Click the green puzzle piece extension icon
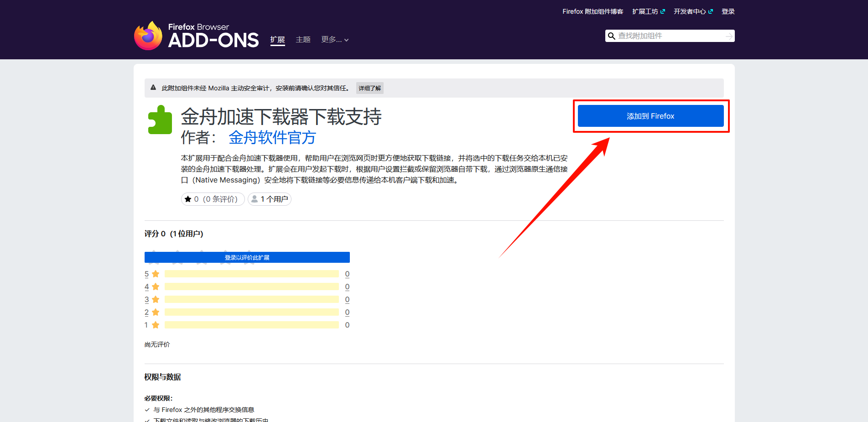This screenshot has height=422, width=868. (160, 120)
